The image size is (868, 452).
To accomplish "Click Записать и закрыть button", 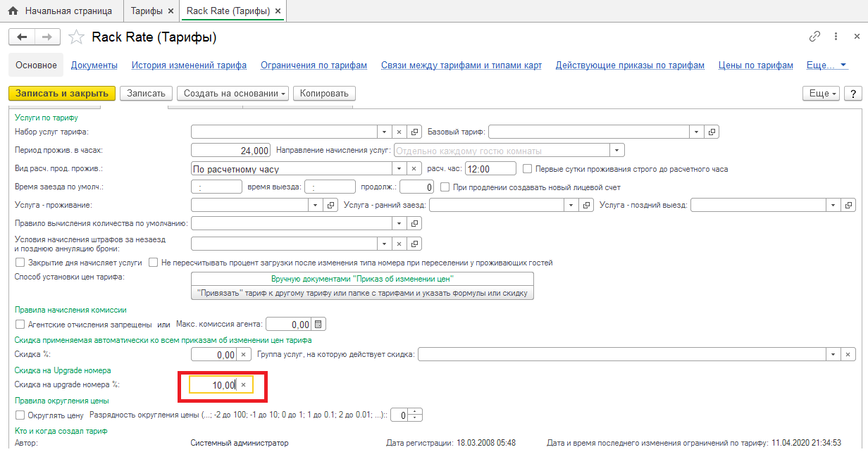I will point(62,94).
